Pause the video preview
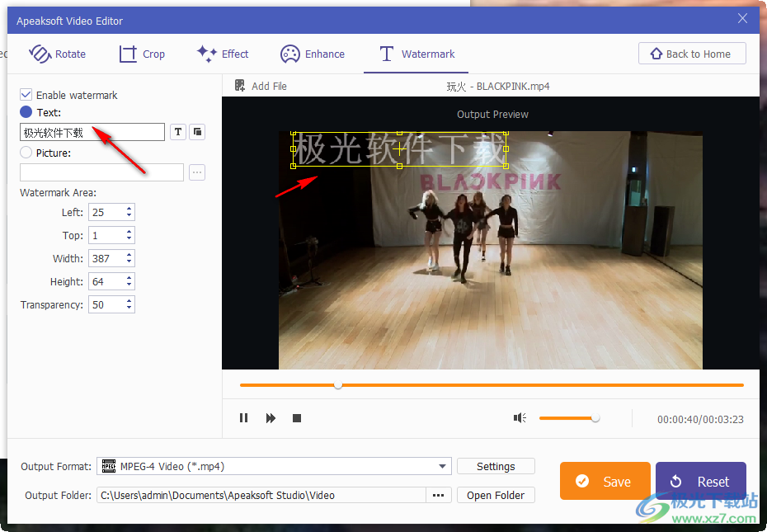This screenshot has height=532, width=767. coord(243,418)
